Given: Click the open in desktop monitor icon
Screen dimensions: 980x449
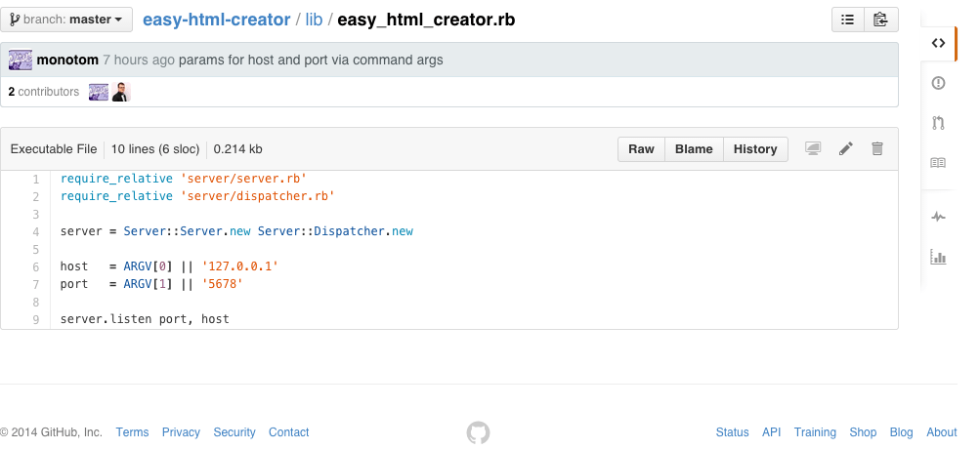Looking at the screenshot, I should coord(813,149).
